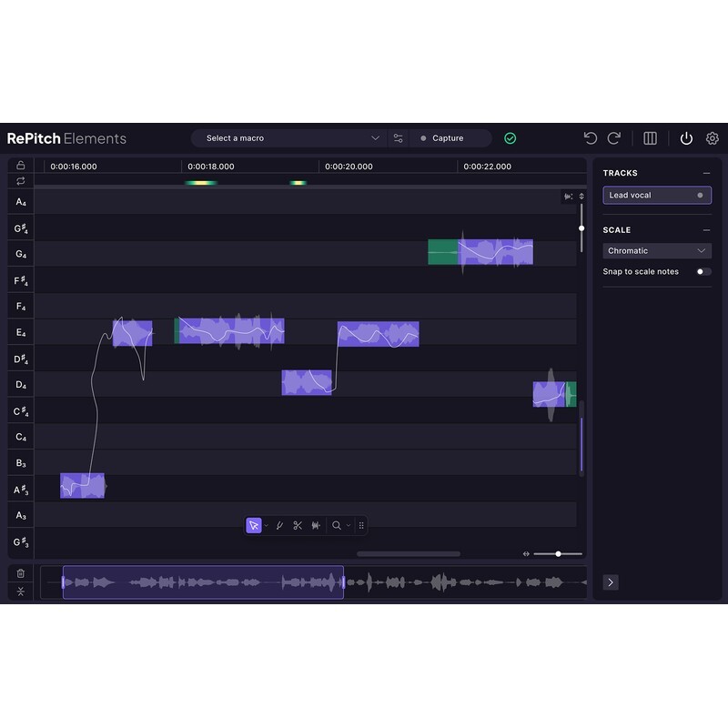Toggle the loop icon under the lock
Screen dimensions: 728x728
click(x=21, y=181)
